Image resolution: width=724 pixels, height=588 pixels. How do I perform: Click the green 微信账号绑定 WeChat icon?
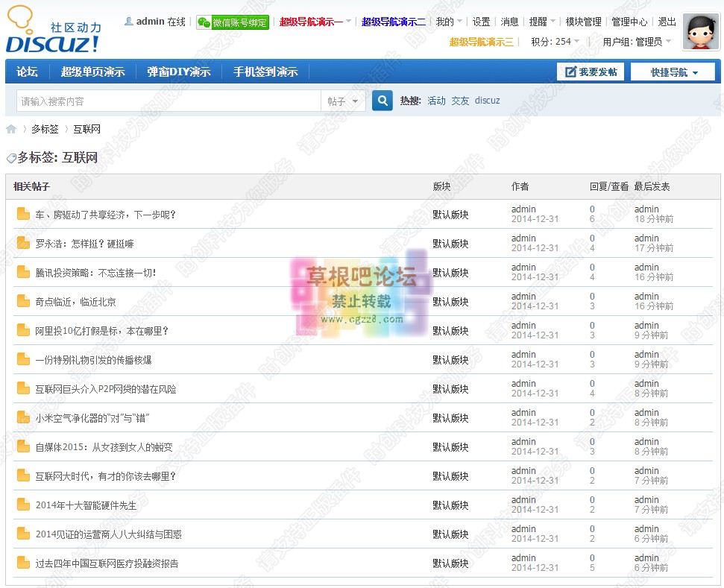[x=203, y=22]
